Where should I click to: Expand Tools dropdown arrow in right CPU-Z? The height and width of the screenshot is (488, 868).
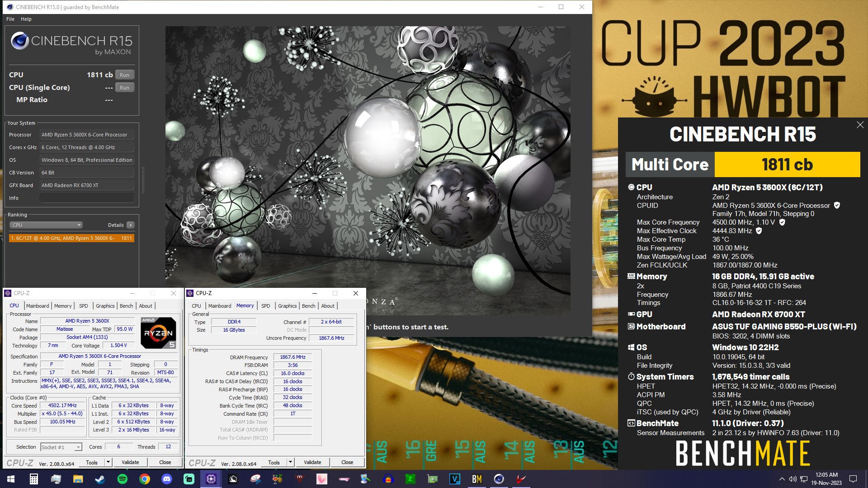(x=290, y=462)
